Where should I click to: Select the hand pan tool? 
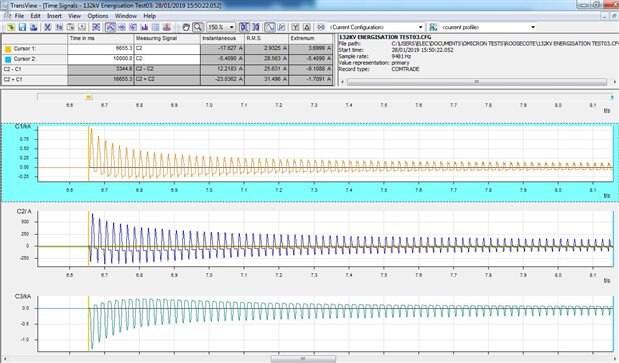186,27
